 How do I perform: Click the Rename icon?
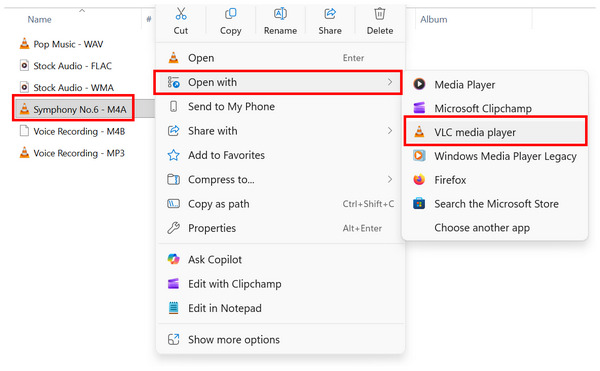[x=280, y=14]
